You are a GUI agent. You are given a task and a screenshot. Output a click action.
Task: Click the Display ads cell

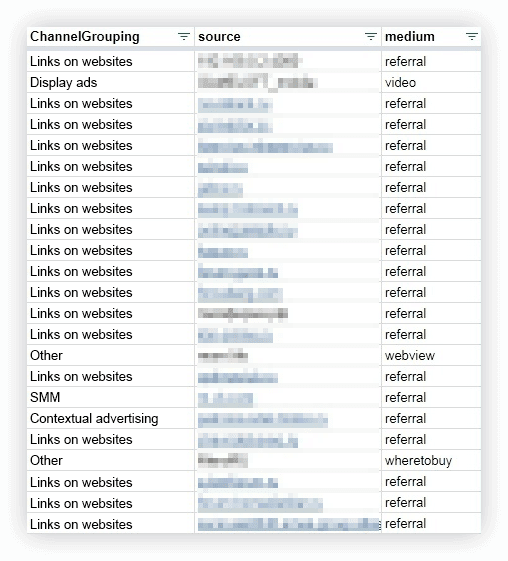pyautogui.click(x=111, y=83)
